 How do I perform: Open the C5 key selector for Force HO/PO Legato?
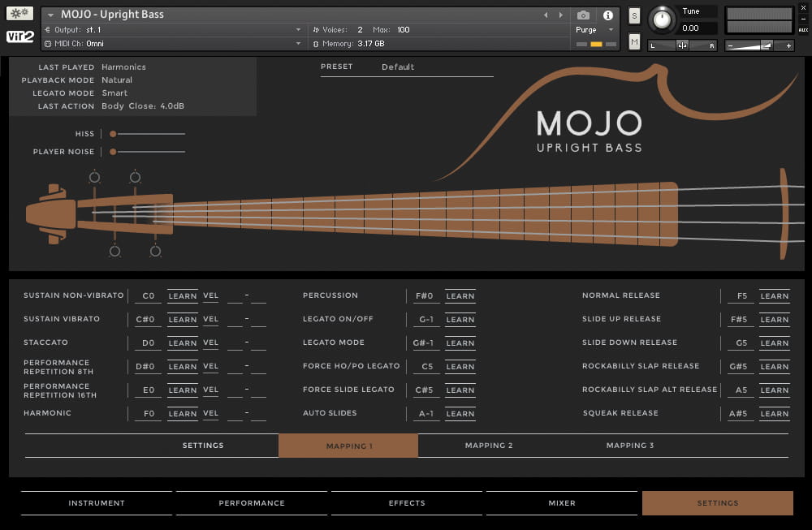427,366
